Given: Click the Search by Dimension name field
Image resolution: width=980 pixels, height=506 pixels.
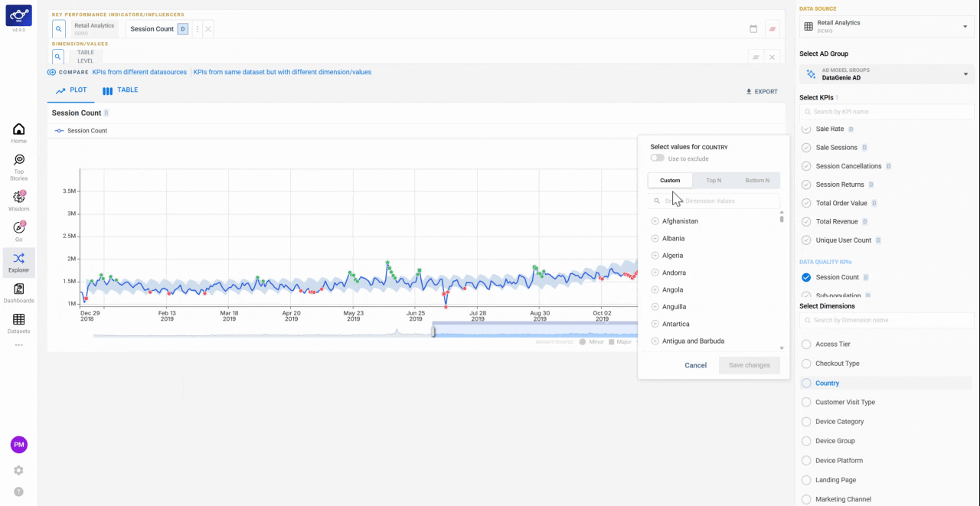Looking at the screenshot, I should pos(887,320).
